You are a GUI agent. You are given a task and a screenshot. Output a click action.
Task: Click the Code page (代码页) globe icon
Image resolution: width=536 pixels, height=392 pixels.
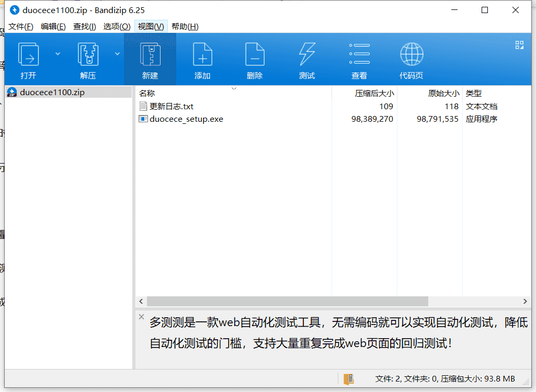[x=412, y=54]
